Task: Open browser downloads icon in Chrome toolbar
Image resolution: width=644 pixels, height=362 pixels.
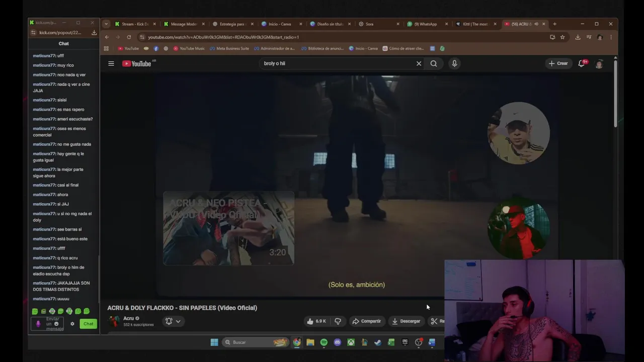Action: [x=578, y=37]
